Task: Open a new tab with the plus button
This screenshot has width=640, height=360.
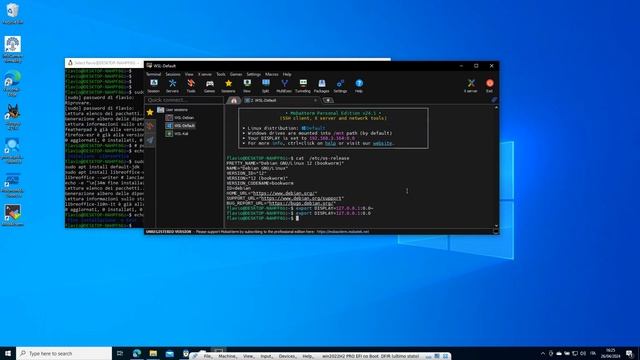Action: click(328, 100)
